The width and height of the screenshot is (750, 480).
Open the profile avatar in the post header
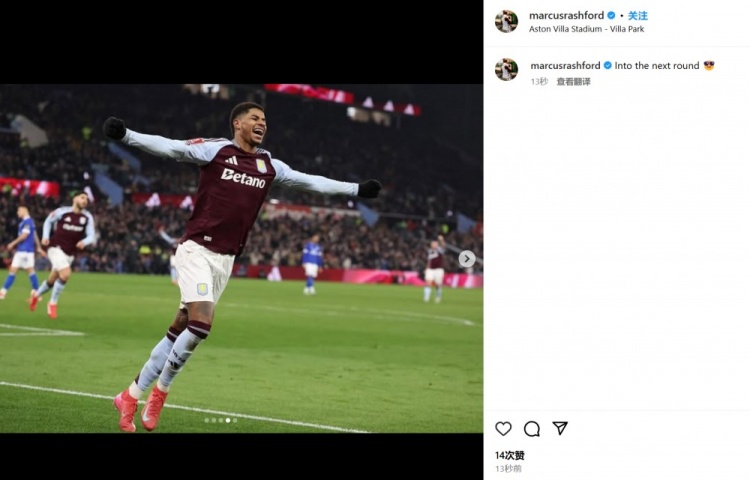click(506, 21)
